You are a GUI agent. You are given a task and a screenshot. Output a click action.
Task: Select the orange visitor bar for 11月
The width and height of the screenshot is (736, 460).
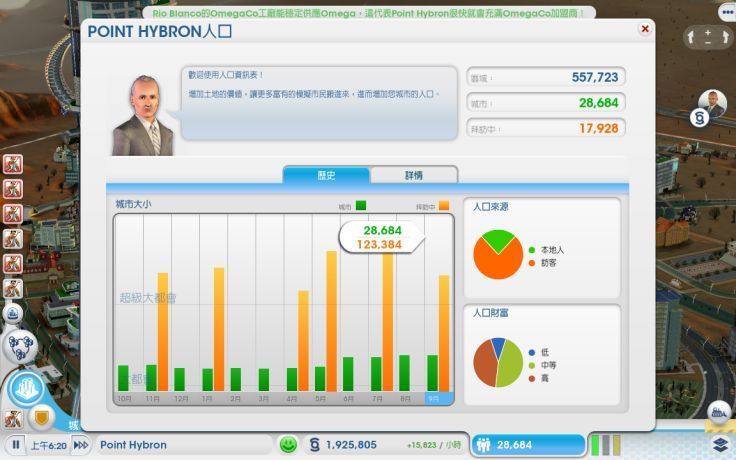coord(163,331)
